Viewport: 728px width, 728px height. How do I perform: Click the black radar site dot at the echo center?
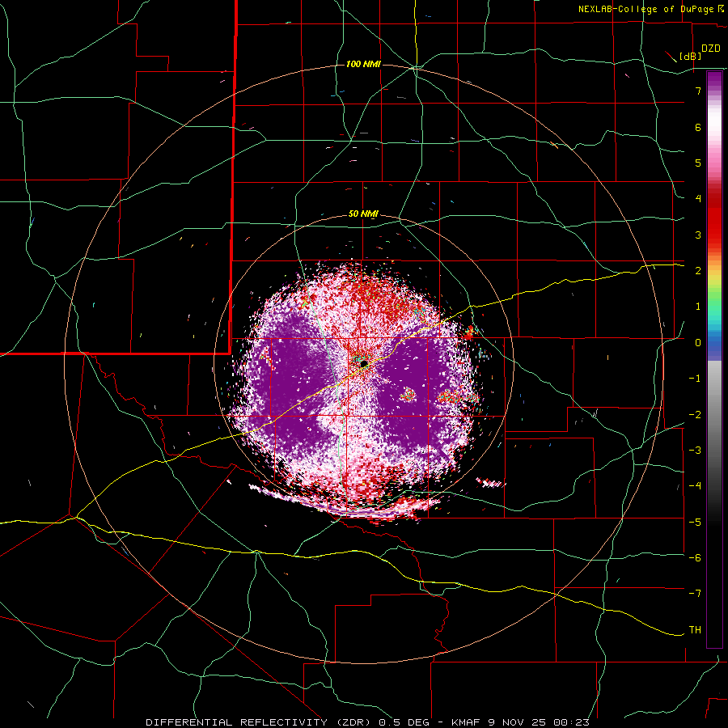pos(363,363)
